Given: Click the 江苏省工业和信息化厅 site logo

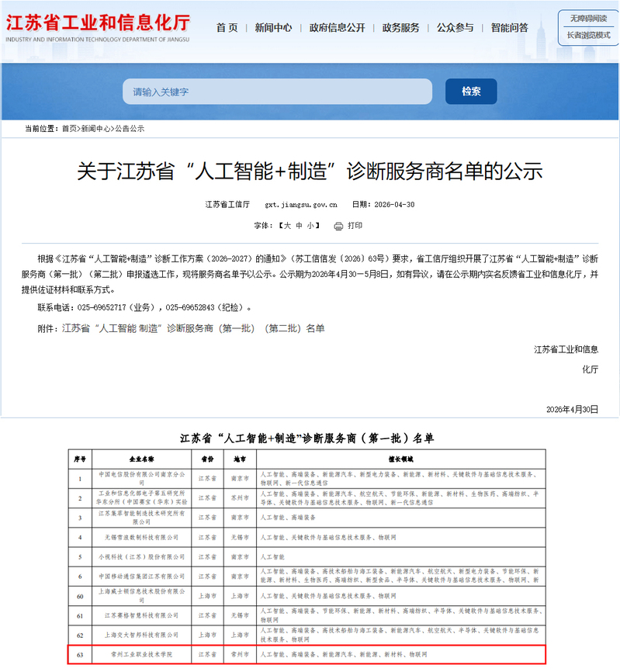Looking at the screenshot, I should pyautogui.click(x=98, y=28).
